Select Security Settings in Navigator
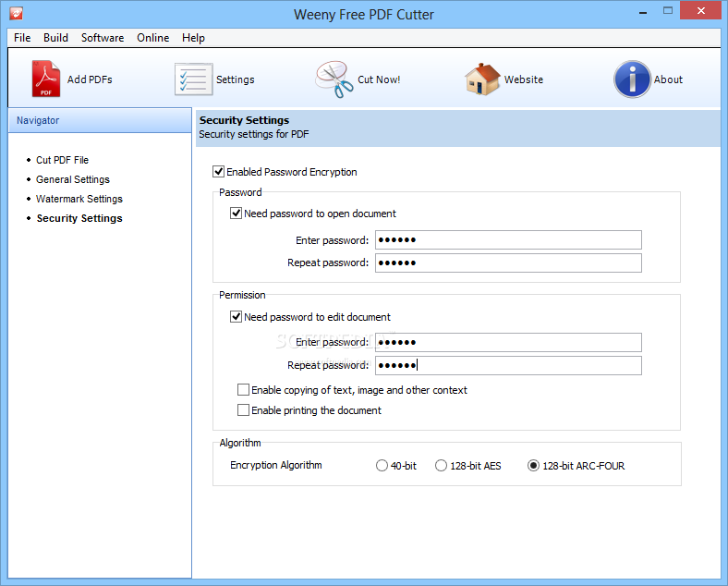 coord(79,219)
